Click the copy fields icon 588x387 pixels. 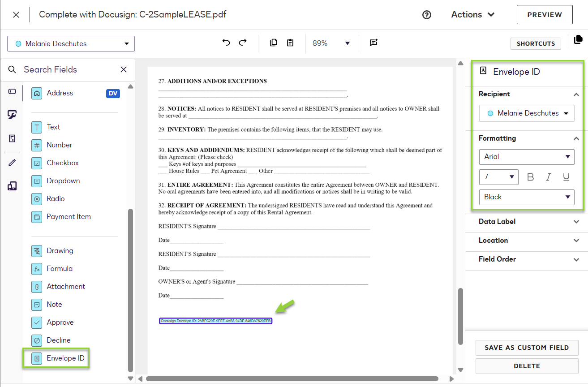click(273, 42)
